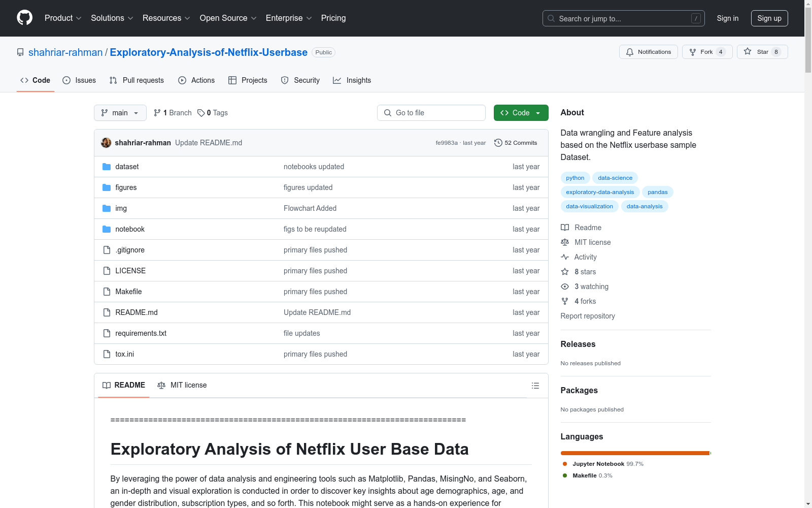The height and width of the screenshot is (508, 812).
Task: Open the Makefile file entry
Action: [x=128, y=292]
